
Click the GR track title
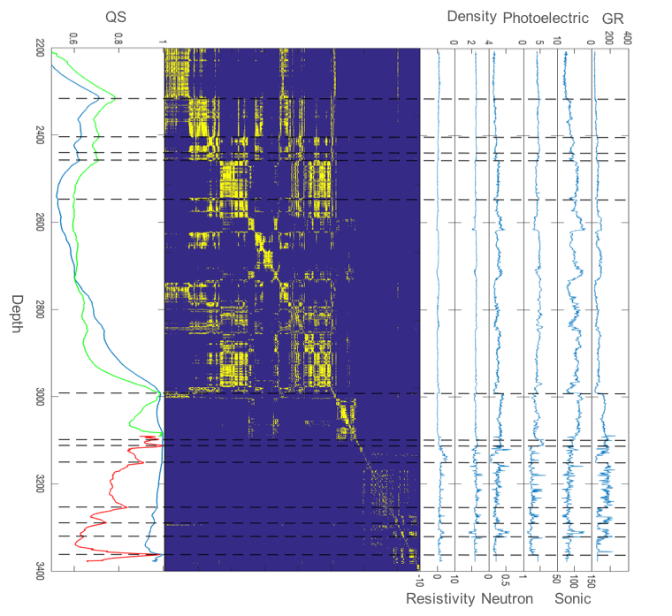point(613,19)
